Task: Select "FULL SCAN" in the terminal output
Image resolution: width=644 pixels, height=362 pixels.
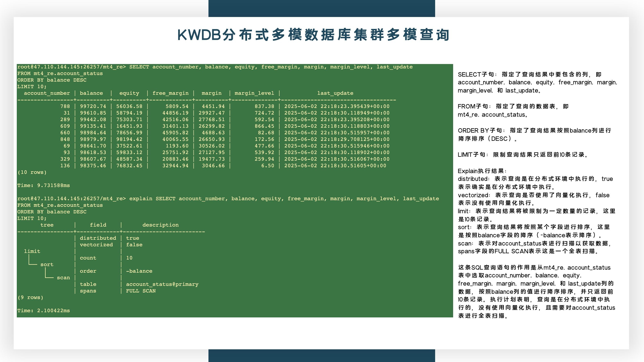Action: 141,291
